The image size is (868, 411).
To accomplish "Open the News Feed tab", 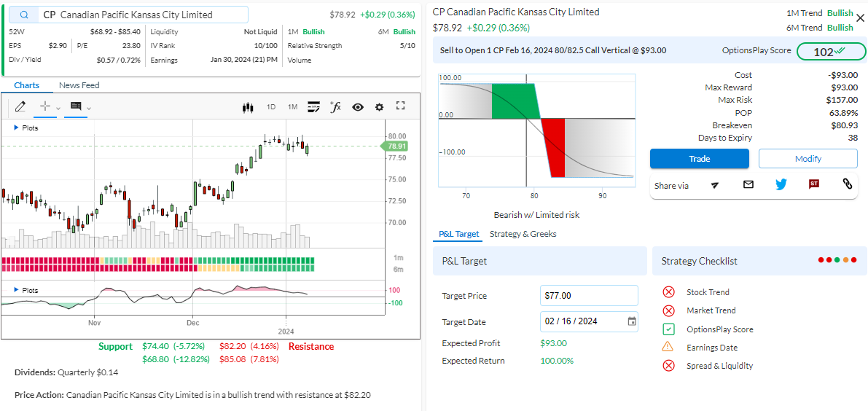I will coord(79,85).
